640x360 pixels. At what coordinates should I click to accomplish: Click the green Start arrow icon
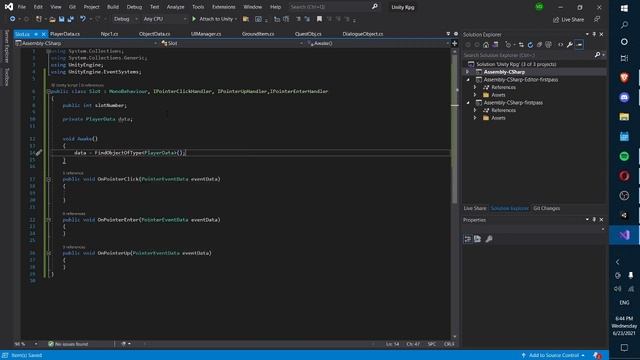(194, 19)
